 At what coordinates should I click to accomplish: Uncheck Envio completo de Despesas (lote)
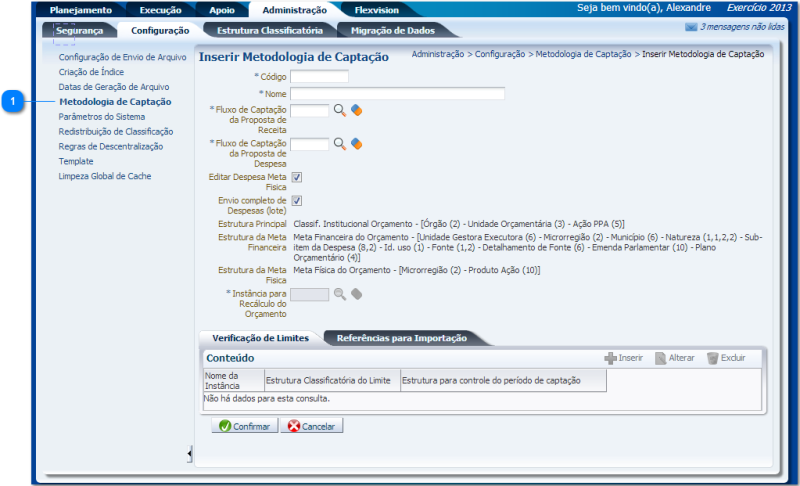[297, 201]
